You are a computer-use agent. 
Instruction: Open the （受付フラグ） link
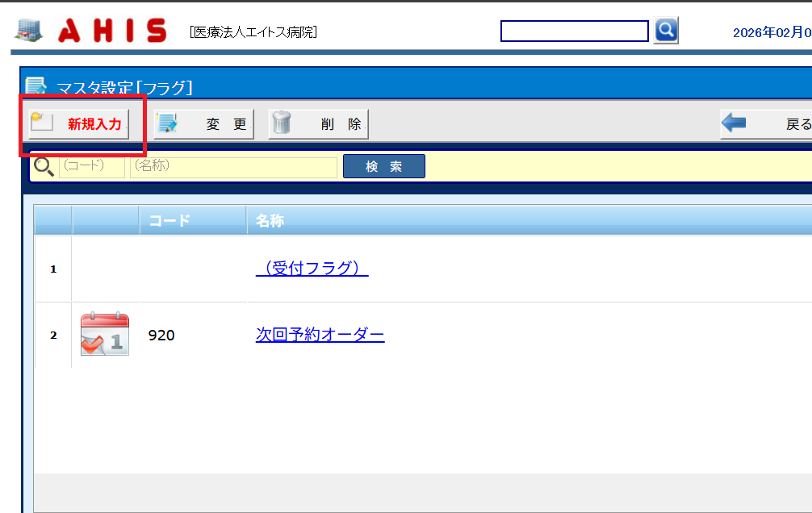click(312, 269)
